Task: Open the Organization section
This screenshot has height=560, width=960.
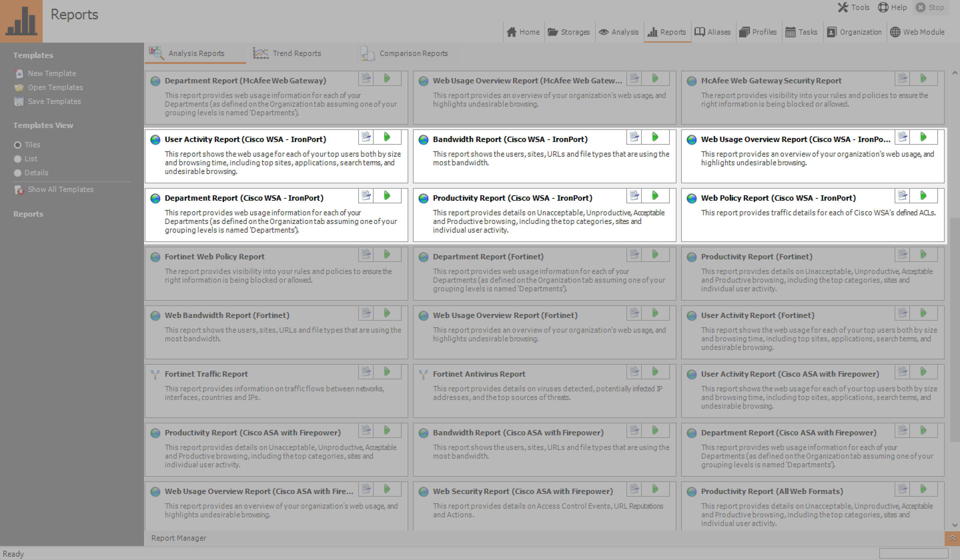Action: tap(854, 32)
